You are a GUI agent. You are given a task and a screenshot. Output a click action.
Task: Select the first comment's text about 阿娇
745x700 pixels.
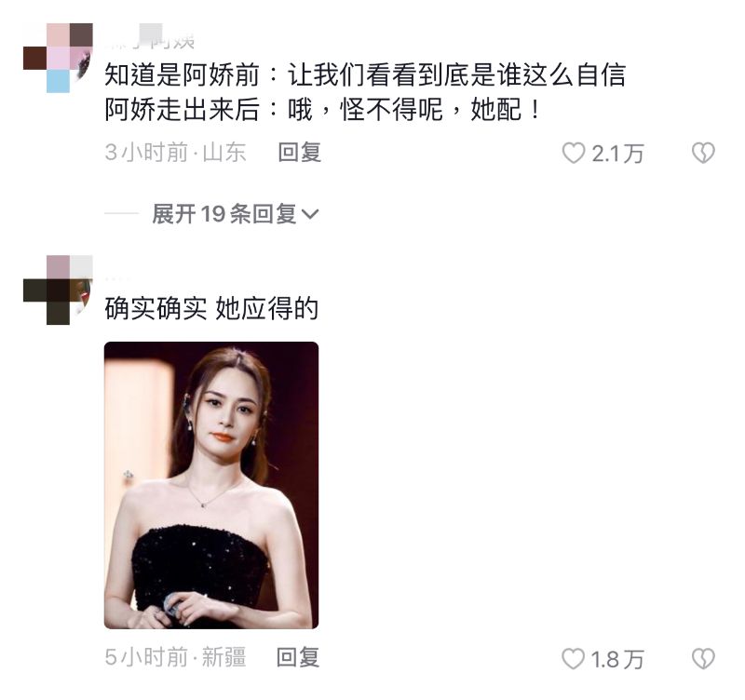365,92
